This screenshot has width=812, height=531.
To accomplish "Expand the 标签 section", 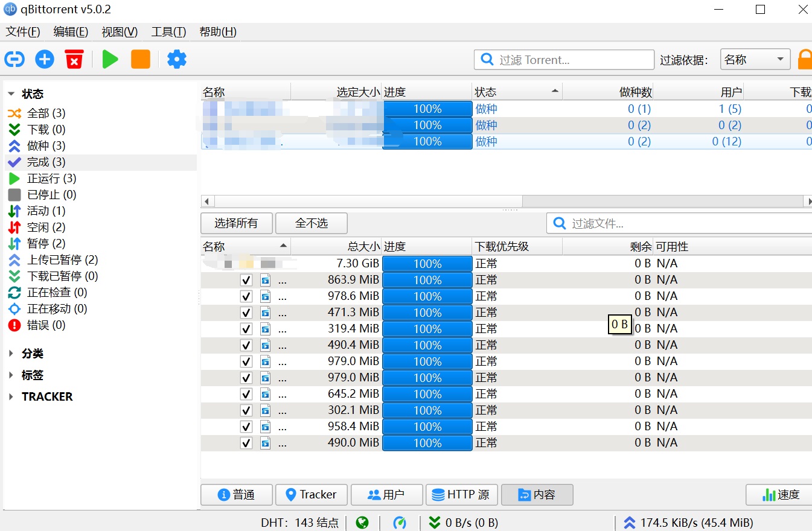I will click(x=11, y=375).
